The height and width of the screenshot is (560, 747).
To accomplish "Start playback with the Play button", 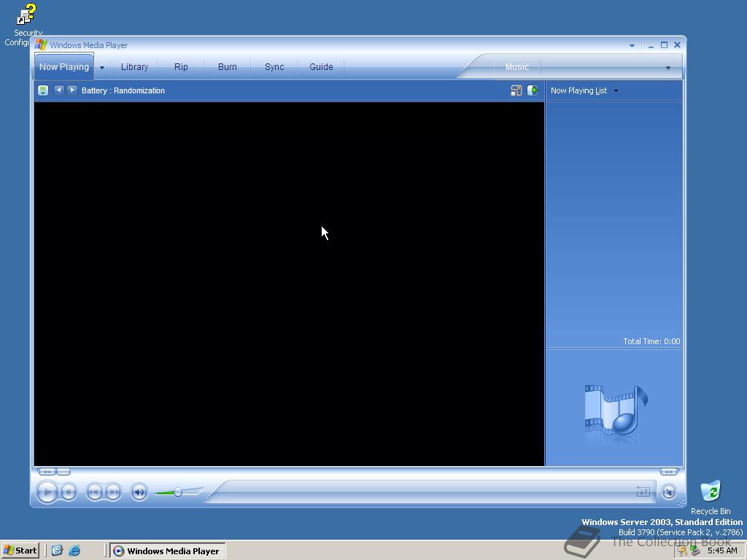I will click(47, 492).
